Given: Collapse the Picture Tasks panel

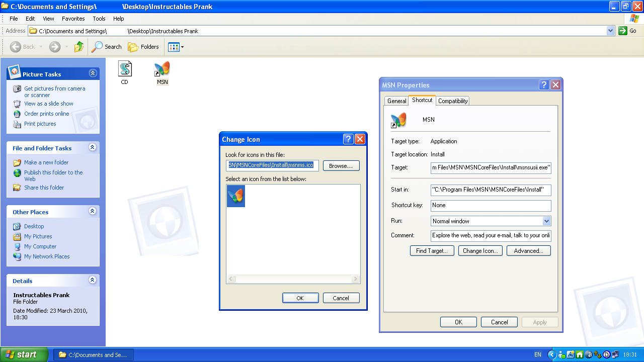Looking at the screenshot, I should pos(93,73).
